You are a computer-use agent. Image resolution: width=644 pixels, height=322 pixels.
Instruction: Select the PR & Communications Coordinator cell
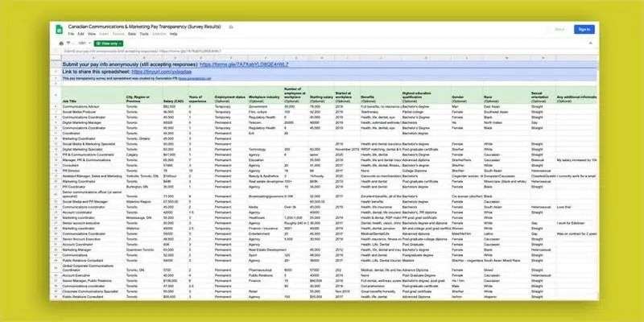tap(93, 155)
